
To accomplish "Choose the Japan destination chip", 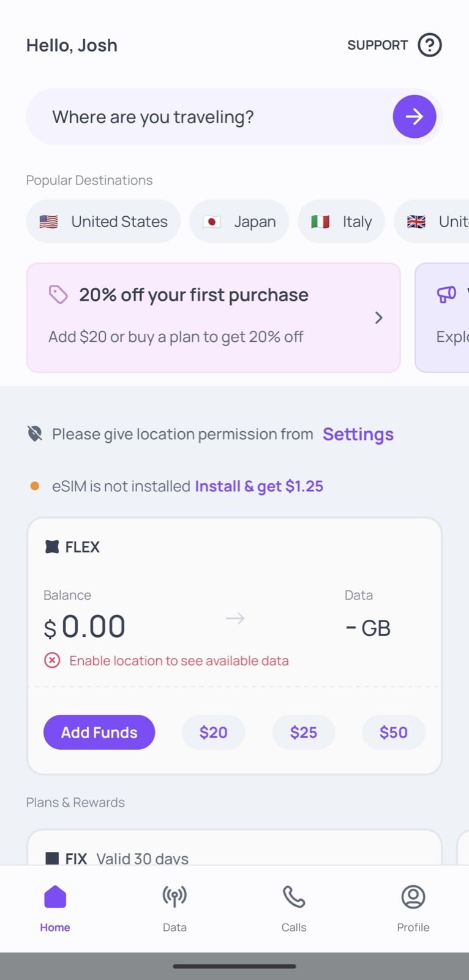I will (x=239, y=221).
